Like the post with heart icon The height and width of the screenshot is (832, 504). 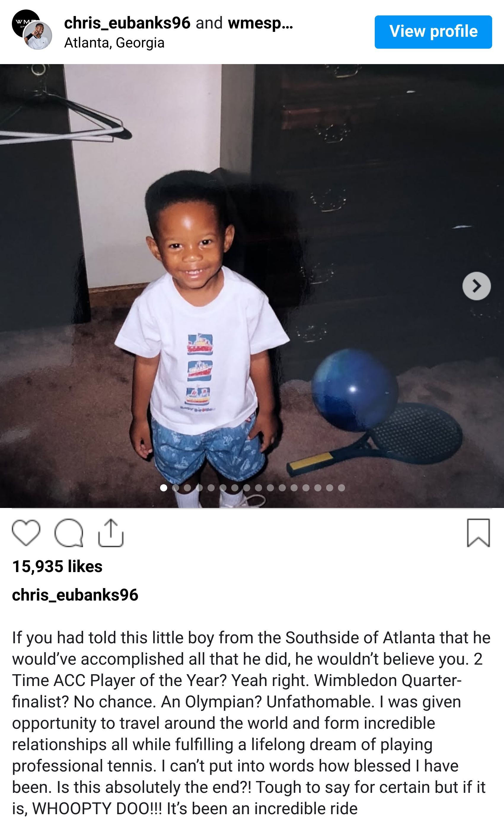pyautogui.click(x=26, y=533)
